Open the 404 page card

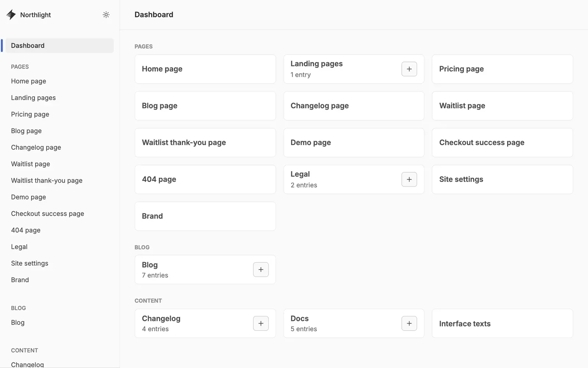205,180
